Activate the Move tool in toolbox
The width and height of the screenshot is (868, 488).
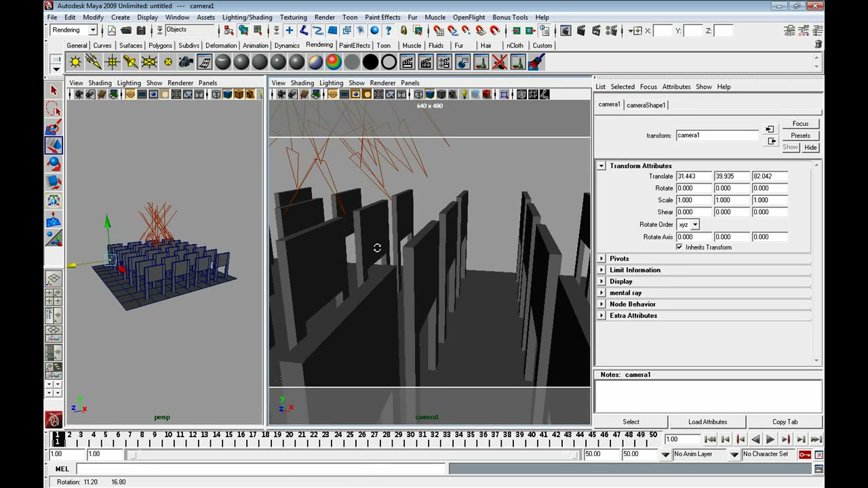click(54, 145)
